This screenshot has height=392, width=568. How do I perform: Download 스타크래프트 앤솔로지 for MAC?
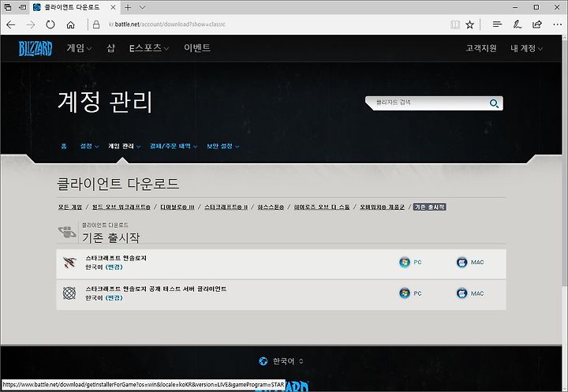[470, 262]
